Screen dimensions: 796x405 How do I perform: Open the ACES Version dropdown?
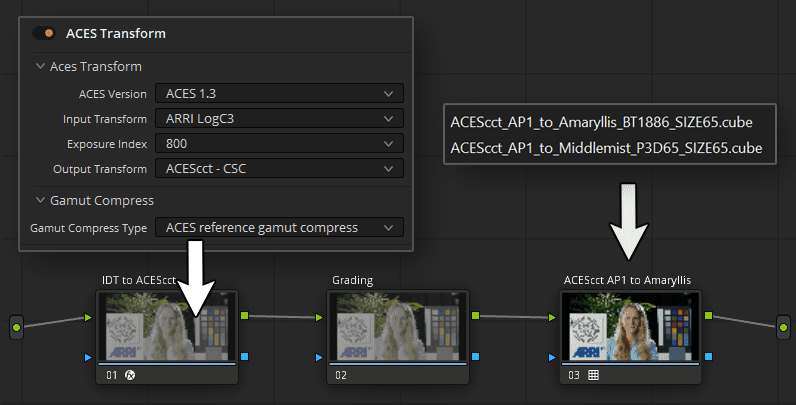(x=279, y=94)
